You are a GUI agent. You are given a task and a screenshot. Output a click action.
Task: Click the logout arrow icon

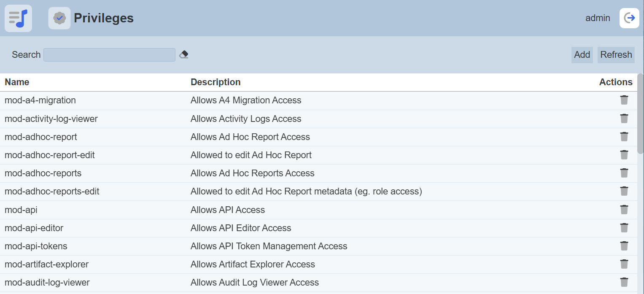629,18
